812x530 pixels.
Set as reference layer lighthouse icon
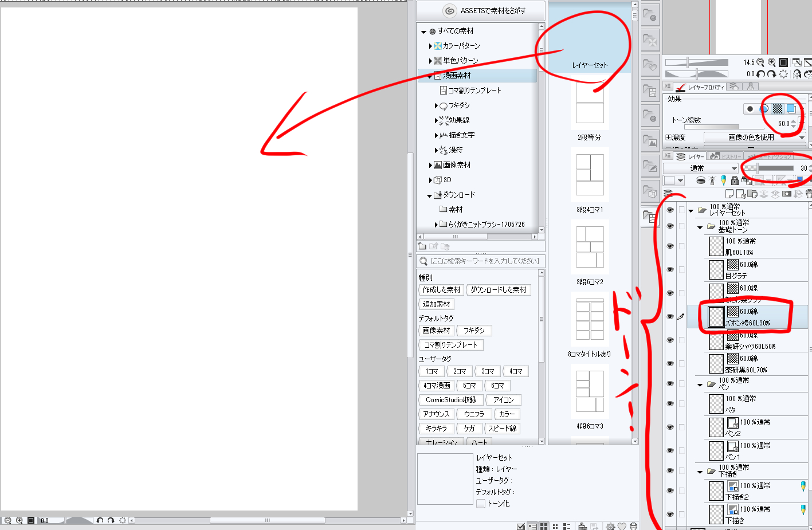click(712, 180)
